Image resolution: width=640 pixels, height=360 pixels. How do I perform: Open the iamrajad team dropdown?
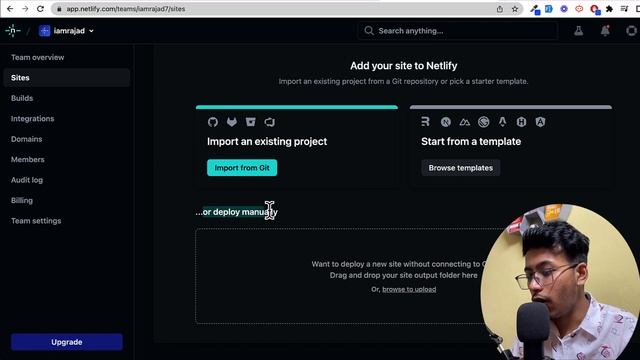click(x=67, y=31)
